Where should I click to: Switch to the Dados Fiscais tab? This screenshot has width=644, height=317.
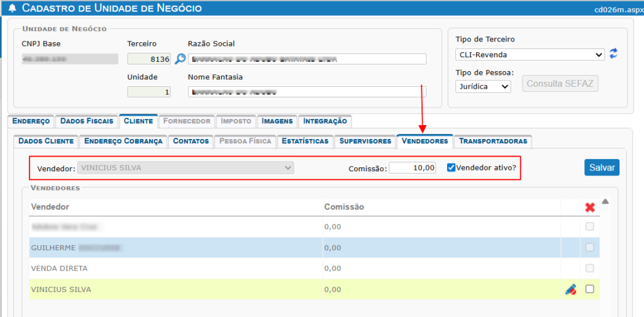[87, 121]
